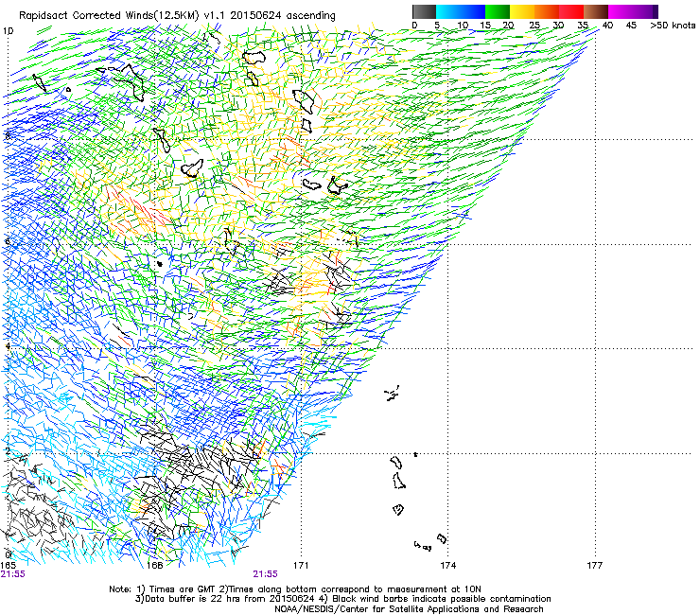Click the 'Data buffer is 22 hrs' note line

342,599
